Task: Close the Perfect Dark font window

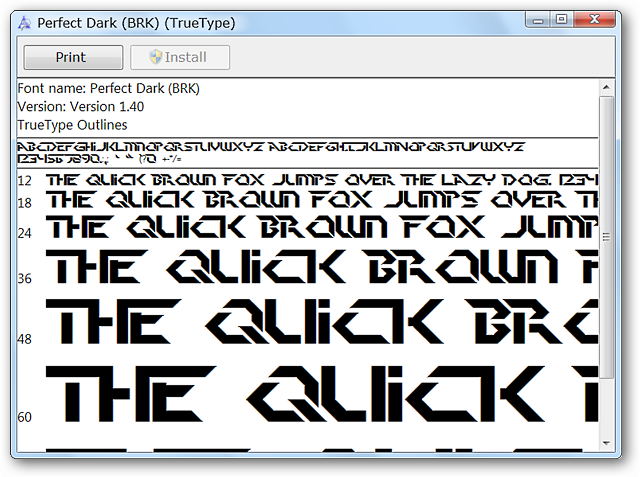Action: pyautogui.click(x=594, y=19)
